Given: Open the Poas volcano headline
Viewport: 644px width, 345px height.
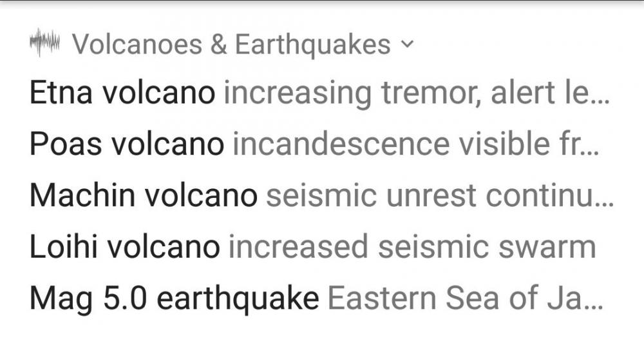Looking at the screenshot, I should [x=127, y=144].
